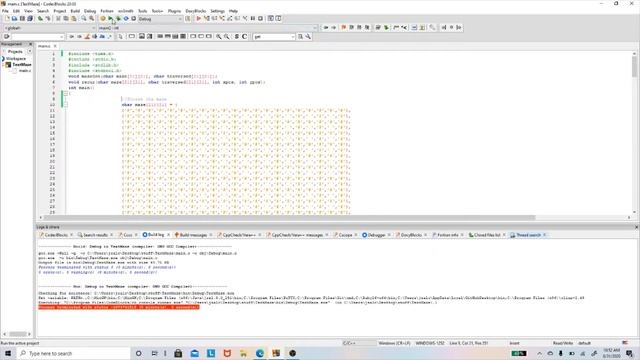Close the Build log tab
This screenshot has height=360, width=640.
click(x=168, y=235)
